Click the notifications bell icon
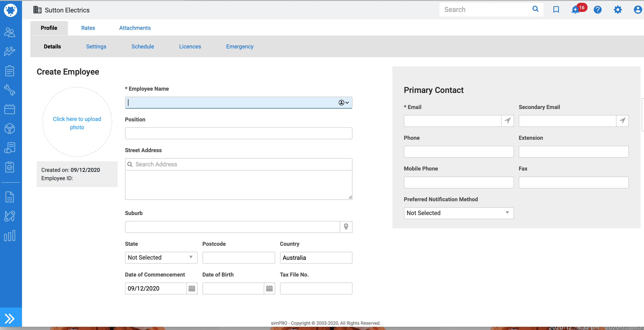 575,10
